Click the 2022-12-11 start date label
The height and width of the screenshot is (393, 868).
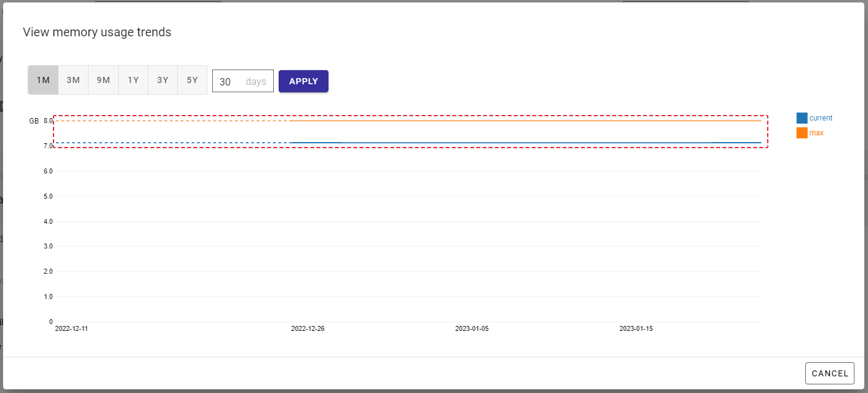(71, 329)
